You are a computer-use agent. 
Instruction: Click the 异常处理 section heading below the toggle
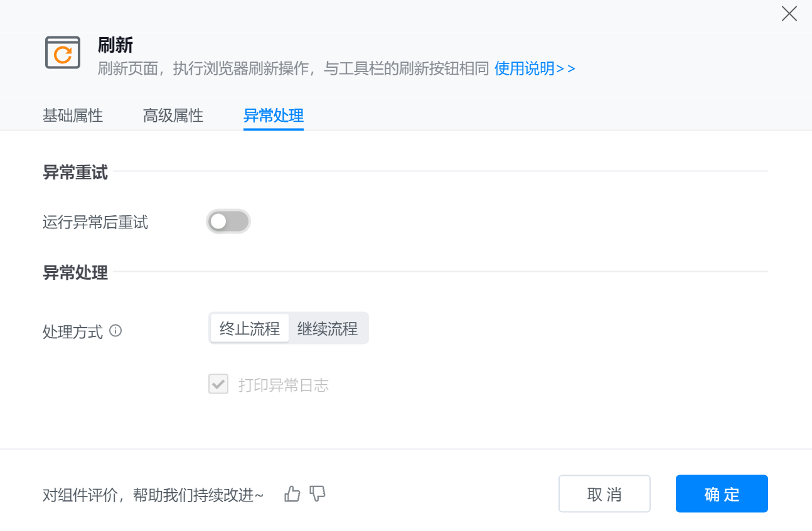coord(75,272)
